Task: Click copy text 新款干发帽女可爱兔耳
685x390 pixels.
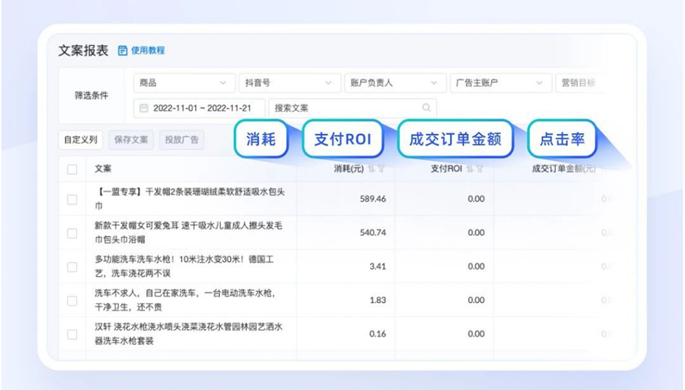Action: tap(189, 232)
